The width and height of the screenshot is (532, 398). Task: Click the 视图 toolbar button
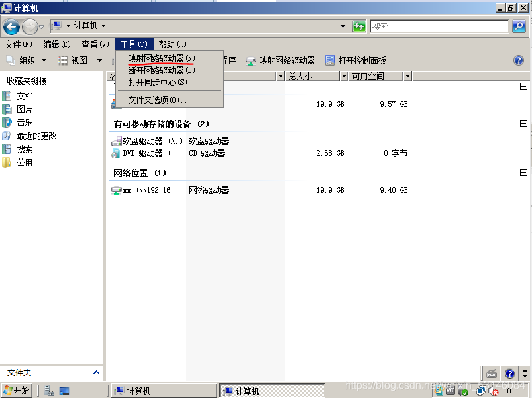click(74, 60)
